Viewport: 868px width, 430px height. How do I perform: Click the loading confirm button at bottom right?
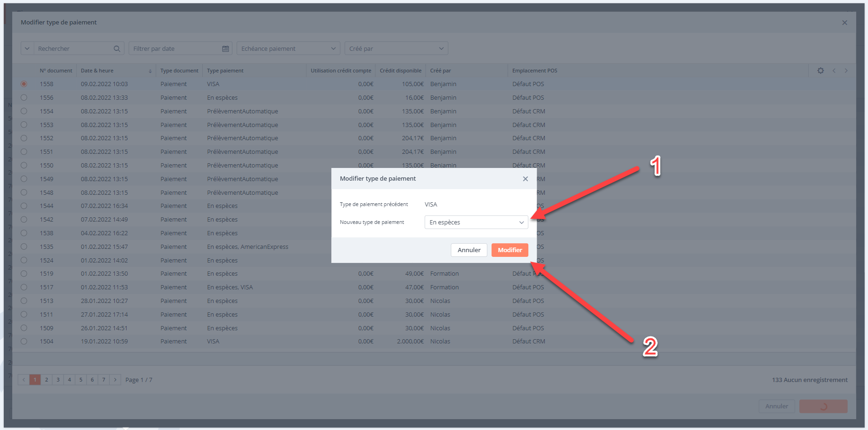[823, 406]
